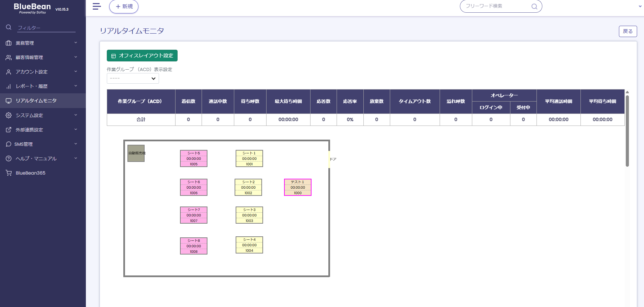
Task: Expand the ヘルプ・マニュアル menu chevron
Action: [76, 158]
